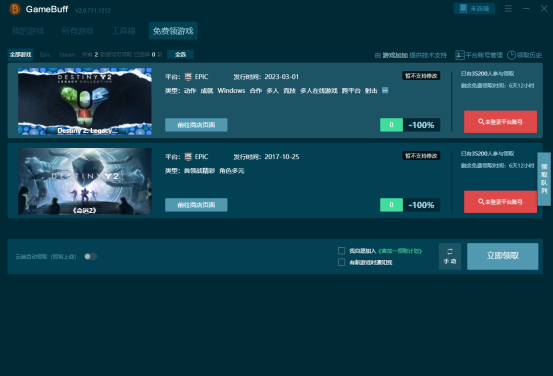The height and width of the screenshot is (376, 553).
Task: Go to store page for 命运2
Action: click(x=196, y=205)
